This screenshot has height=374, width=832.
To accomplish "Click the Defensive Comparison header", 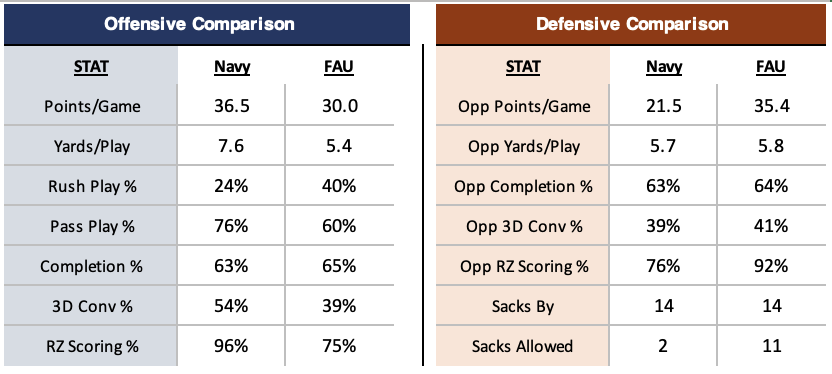I will 631,24.
